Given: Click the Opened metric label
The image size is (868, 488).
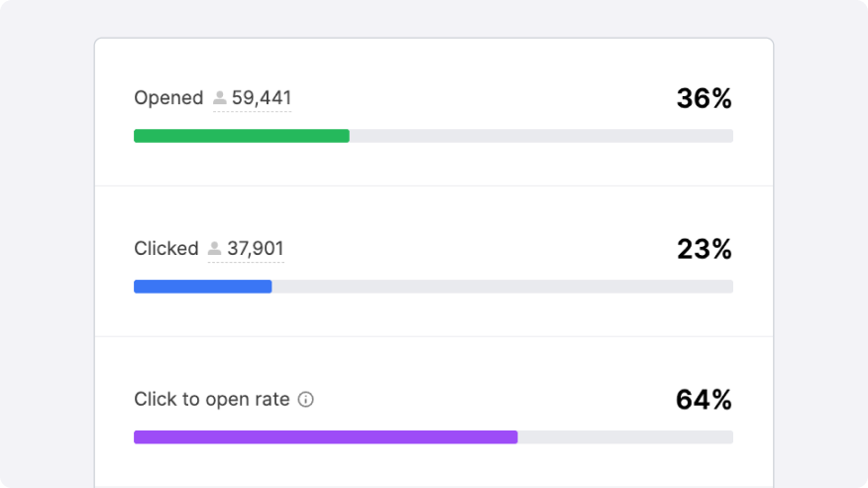Looking at the screenshot, I should coord(168,98).
